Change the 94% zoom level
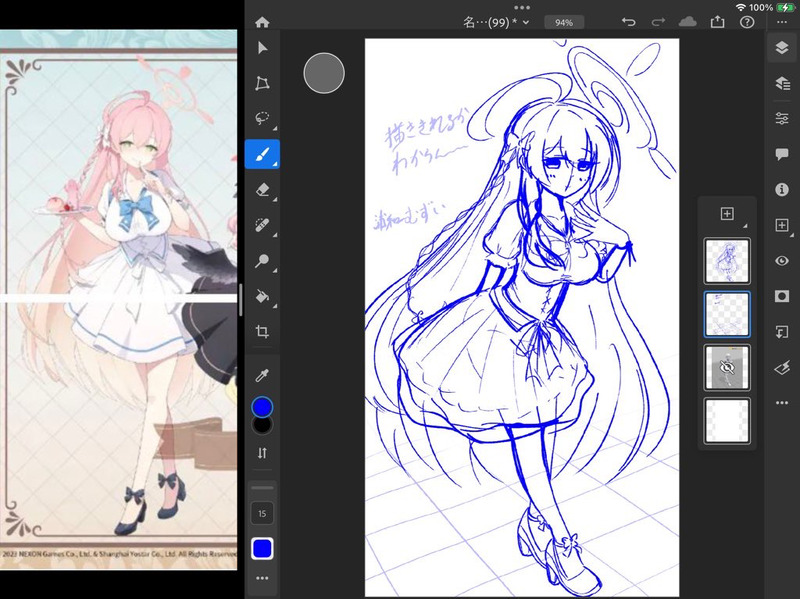The height and width of the screenshot is (599, 800). (x=564, y=22)
